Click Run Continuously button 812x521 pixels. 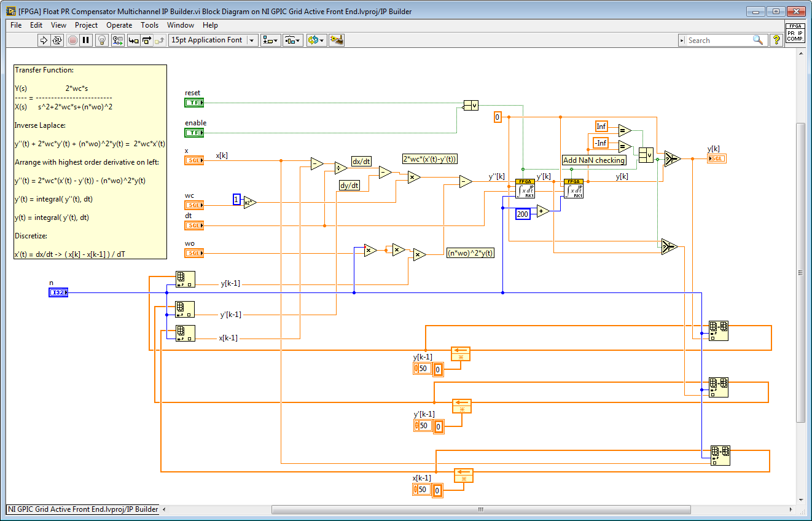coord(57,40)
